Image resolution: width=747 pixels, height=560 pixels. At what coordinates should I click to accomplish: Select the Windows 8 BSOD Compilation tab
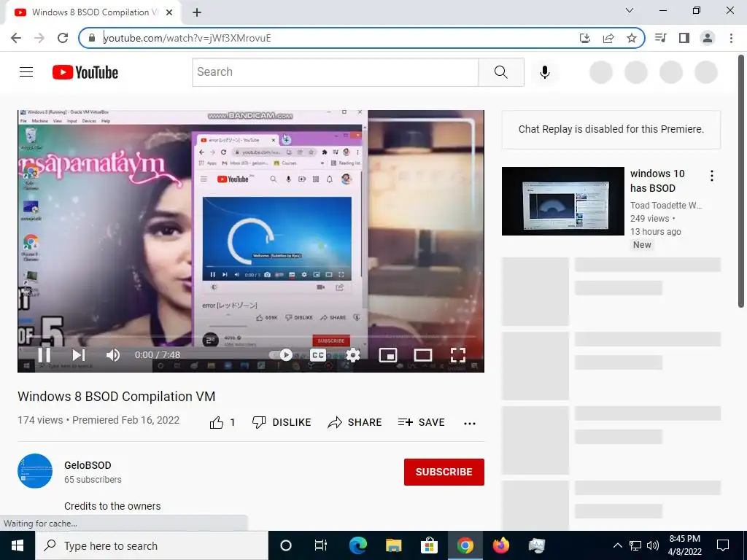(93, 12)
